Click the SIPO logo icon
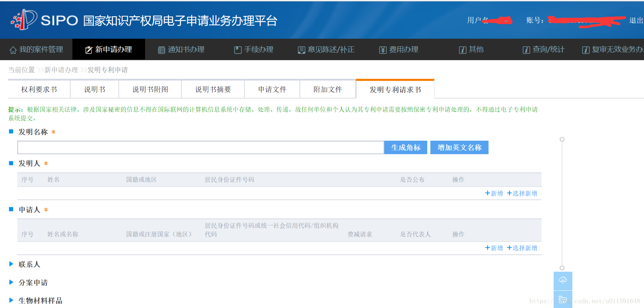Screen dimensions: 644x308 (x=24, y=20)
